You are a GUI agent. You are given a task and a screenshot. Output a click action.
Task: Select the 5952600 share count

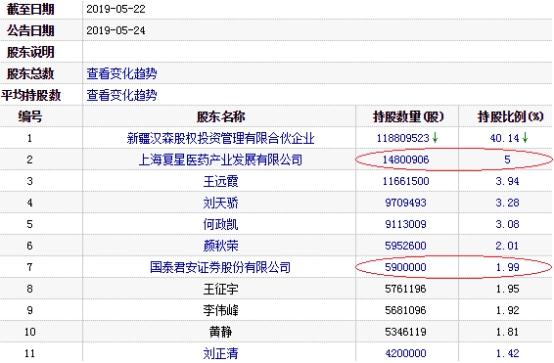[406, 246]
